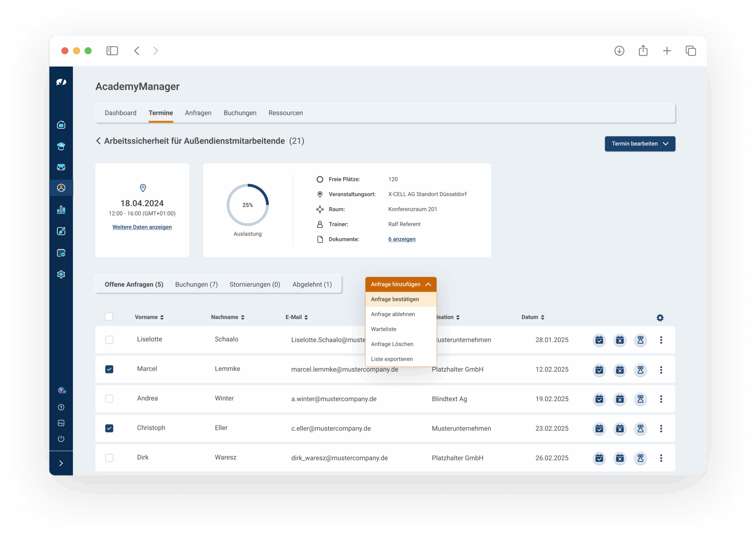Open the 6 anzeigen documents link

[402, 239]
